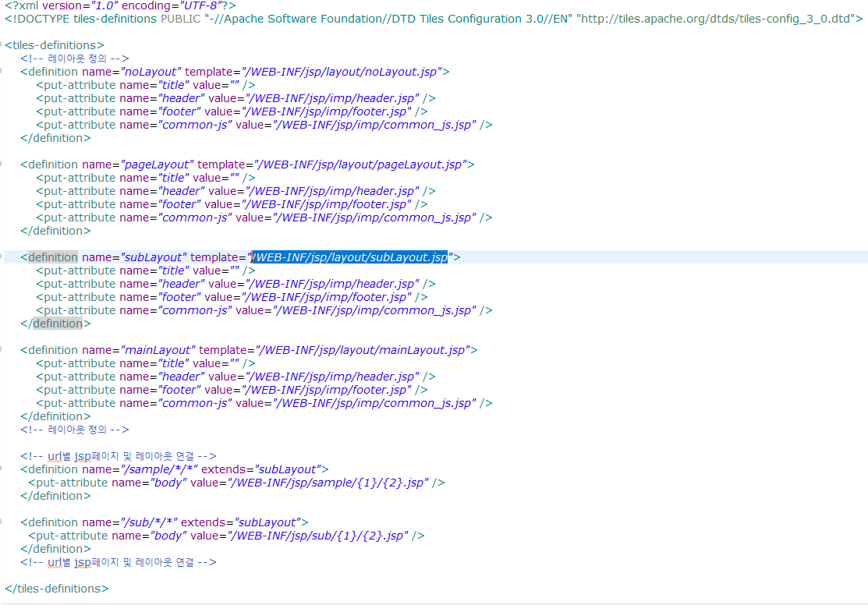Click the closing </tiles-definitions> tag
The image size is (868, 605).
(x=56, y=589)
